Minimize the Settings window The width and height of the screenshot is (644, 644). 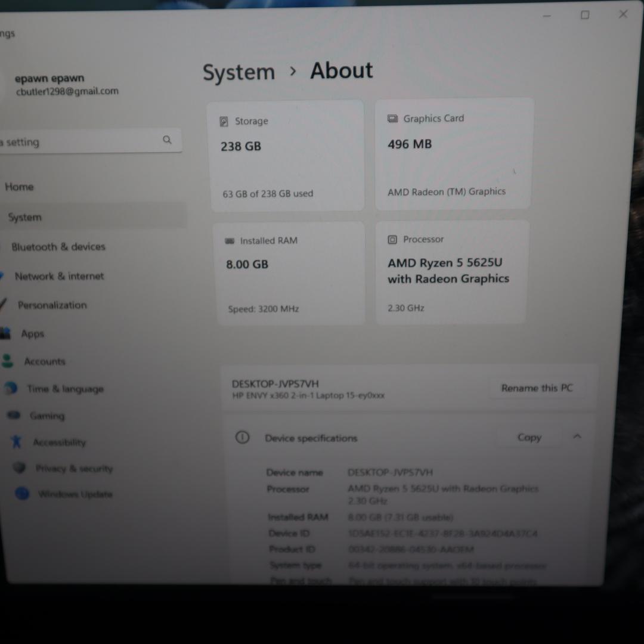tap(547, 16)
